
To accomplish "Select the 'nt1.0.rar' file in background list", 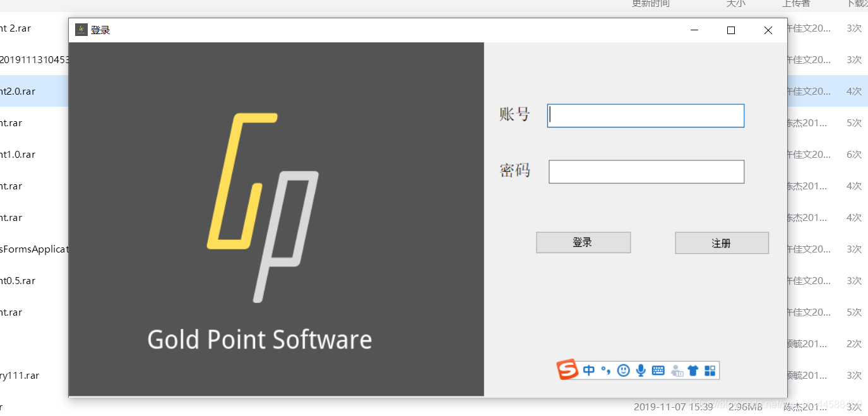I will 18,155.
